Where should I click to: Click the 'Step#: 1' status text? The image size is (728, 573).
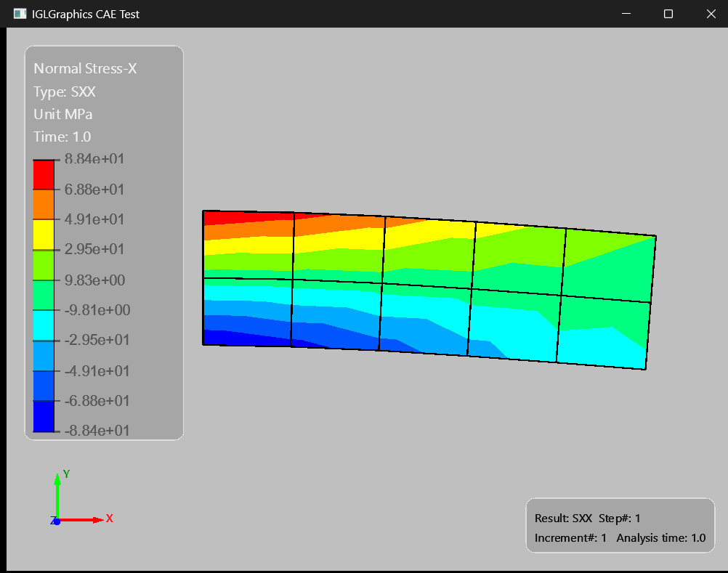[619, 519]
